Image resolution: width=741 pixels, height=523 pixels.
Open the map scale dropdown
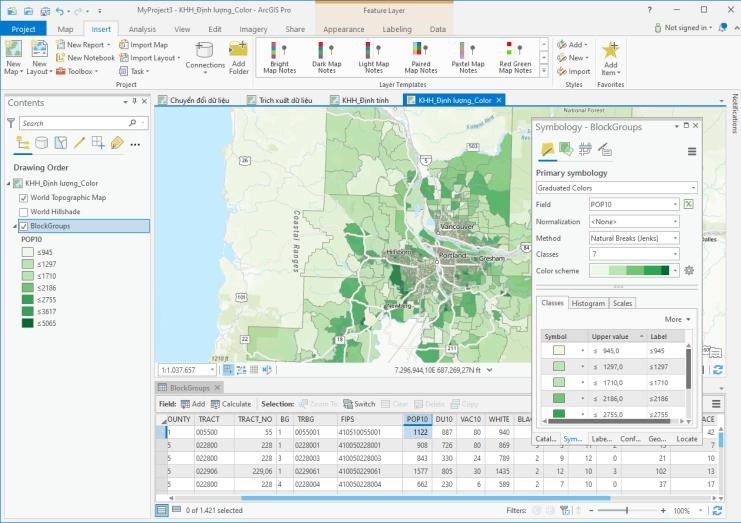pos(212,370)
